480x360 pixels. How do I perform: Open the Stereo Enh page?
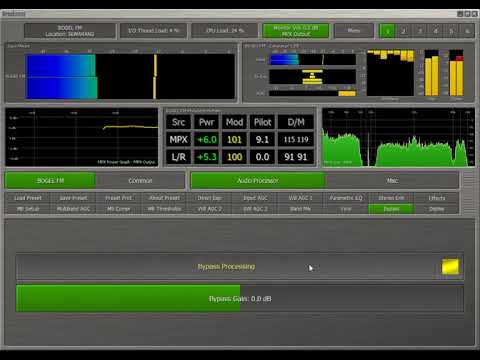[x=391, y=198]
